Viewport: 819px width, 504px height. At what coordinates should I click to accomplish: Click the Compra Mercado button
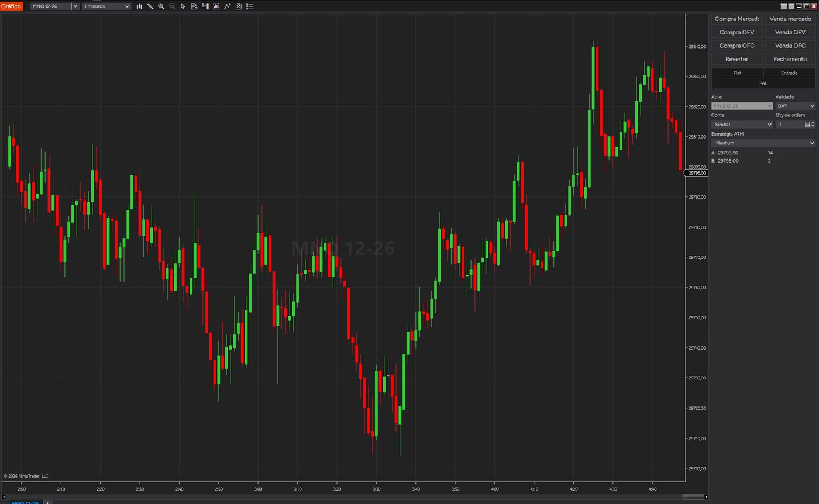[x=737, y=19]
